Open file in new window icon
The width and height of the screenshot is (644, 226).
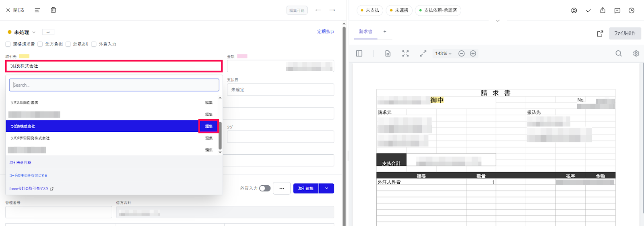pos(600,33)
